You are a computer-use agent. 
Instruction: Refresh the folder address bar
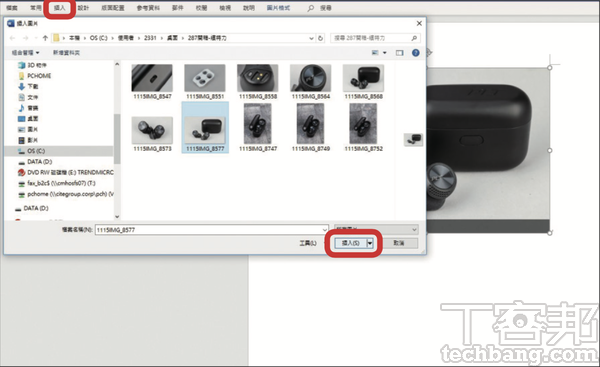coord(321,38)
